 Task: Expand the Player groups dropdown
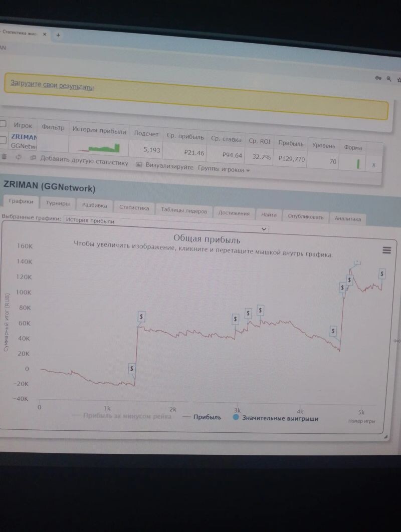[x=224, y=170]
